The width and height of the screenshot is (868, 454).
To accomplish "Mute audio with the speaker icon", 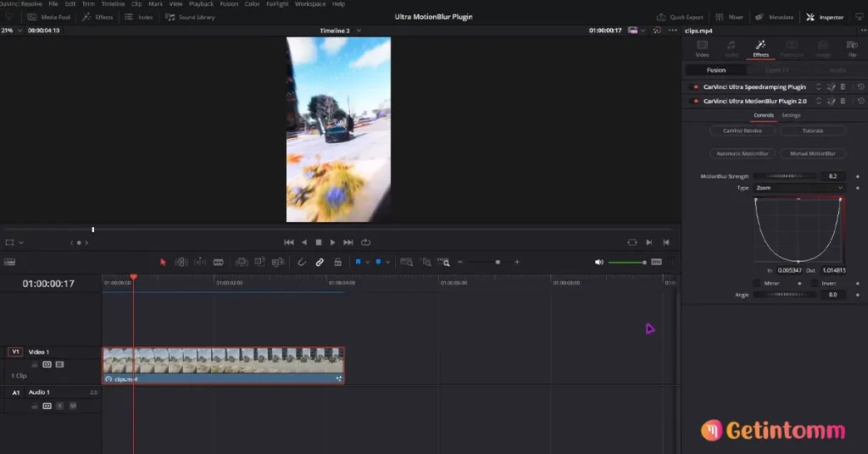I will pos(599,262).
